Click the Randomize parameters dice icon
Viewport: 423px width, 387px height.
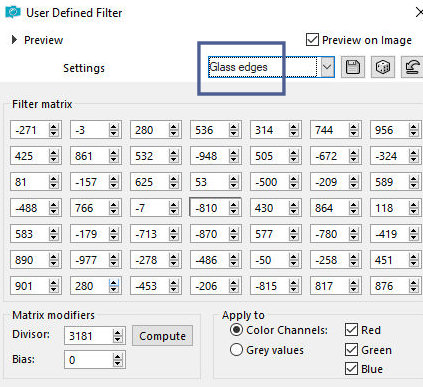coord(383,67)
